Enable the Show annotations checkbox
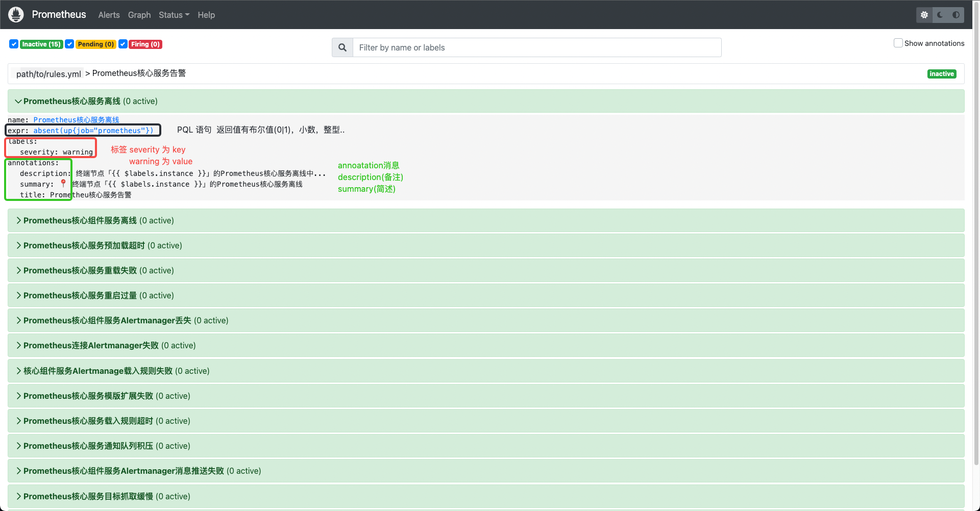 point(898,43)
